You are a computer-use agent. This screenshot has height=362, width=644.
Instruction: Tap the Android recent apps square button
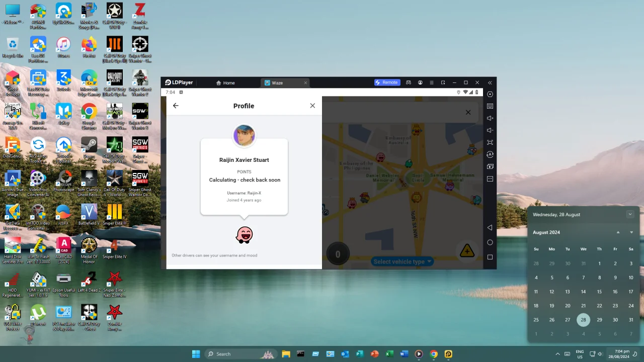(x=490, y=257)
